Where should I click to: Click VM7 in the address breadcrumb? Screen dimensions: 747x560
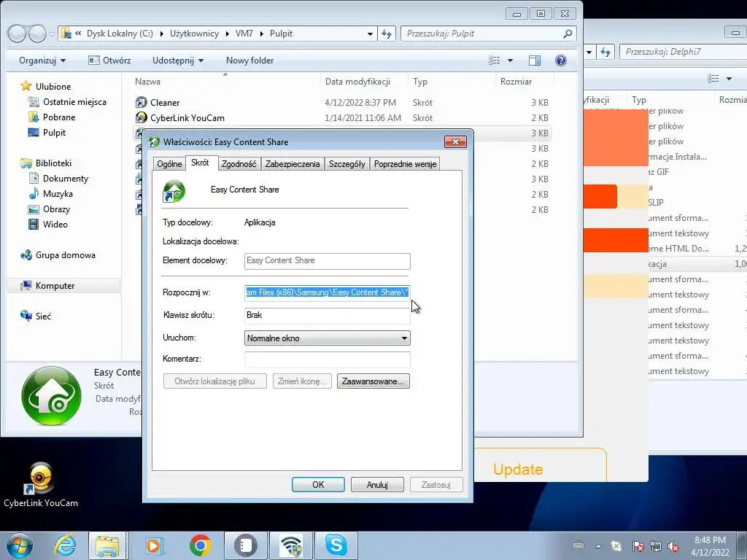pos(244,34)
